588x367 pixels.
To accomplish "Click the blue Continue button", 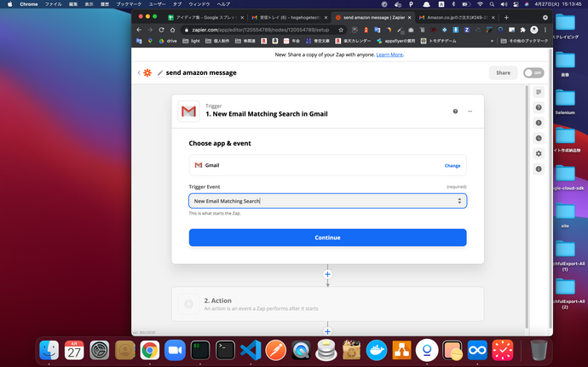I will pos(327,238).
